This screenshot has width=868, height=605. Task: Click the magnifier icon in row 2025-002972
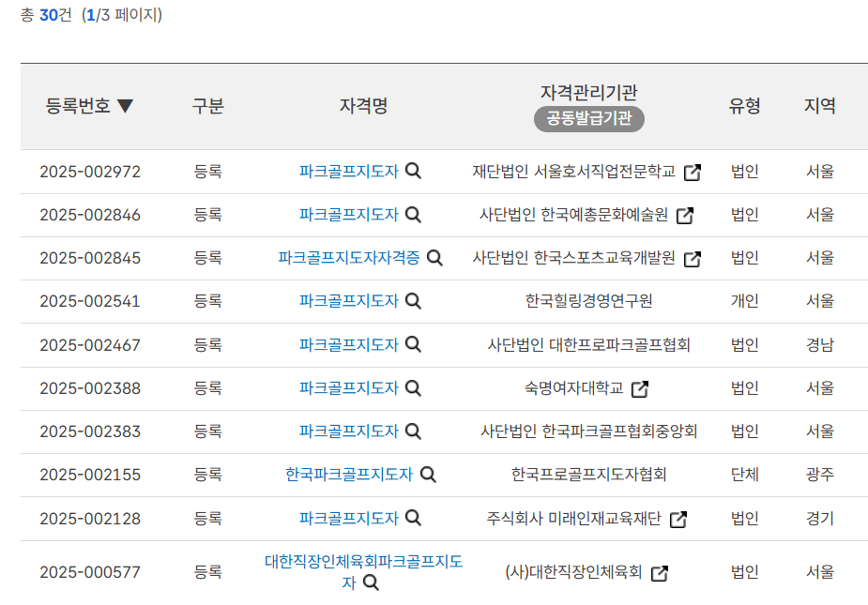(414, 171)
